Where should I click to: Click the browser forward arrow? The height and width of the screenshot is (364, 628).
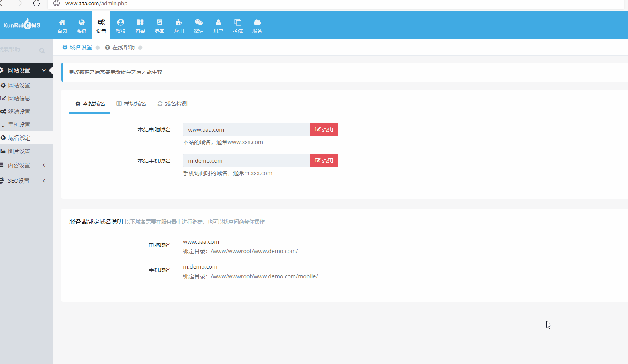19,3
